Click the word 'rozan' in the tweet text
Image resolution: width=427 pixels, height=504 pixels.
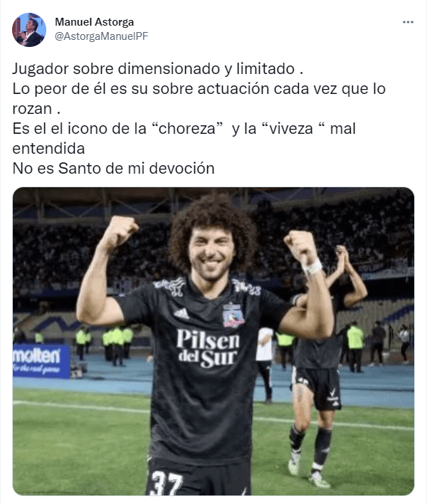point(32,109)
